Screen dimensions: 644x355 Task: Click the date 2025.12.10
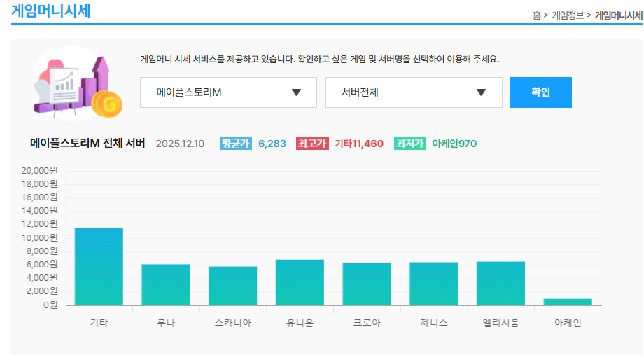[180, 144]
